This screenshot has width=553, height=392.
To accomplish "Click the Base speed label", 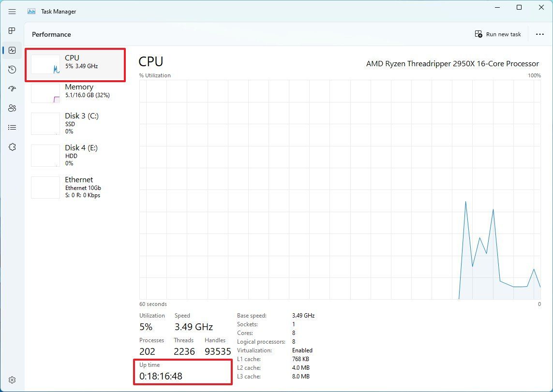I will [252, 316].
